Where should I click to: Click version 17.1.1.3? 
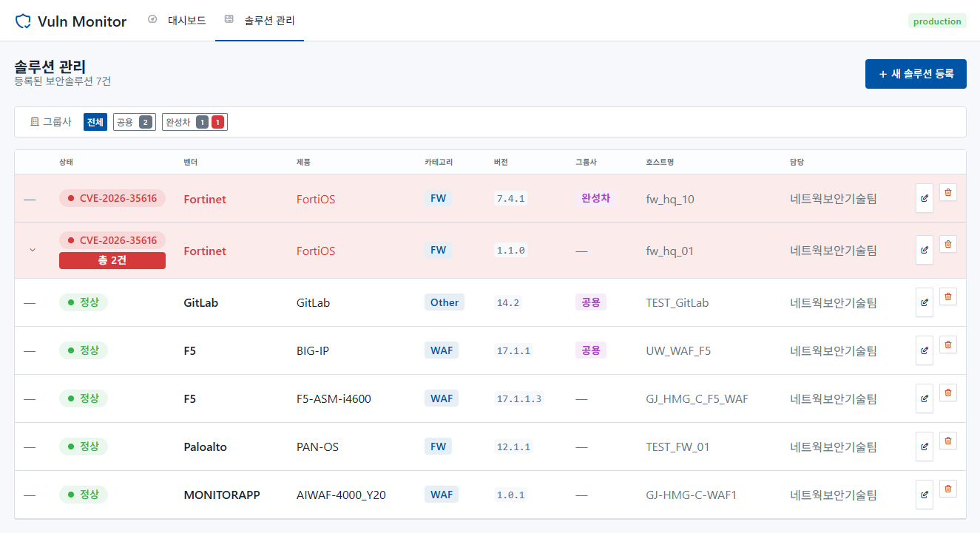click(x=519, y=398)
